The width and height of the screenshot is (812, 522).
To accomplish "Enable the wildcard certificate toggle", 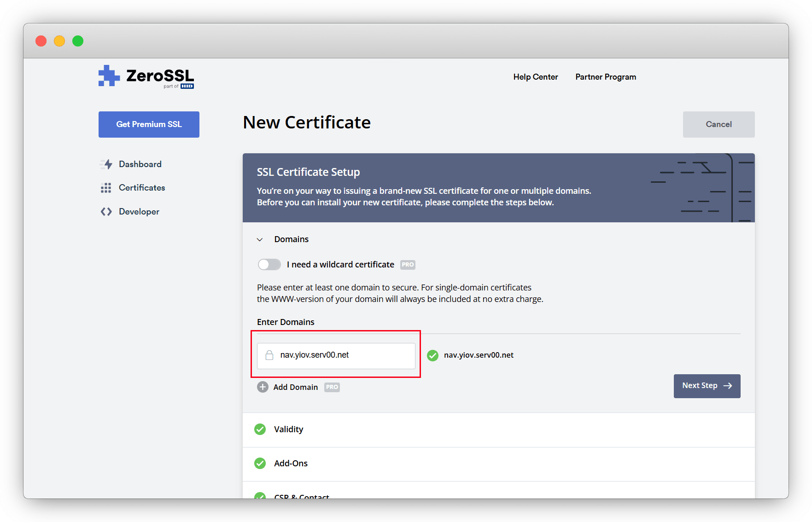I will click(x=269, y=265).
